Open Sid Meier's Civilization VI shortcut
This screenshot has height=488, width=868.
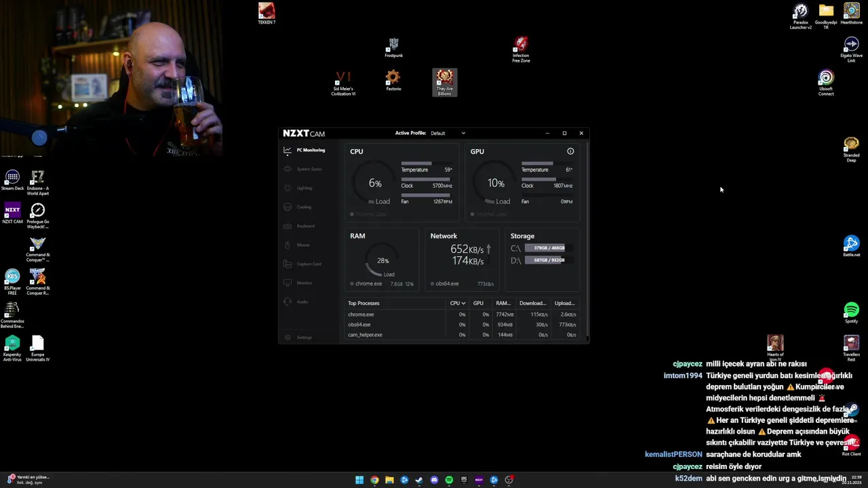point(343,83)
